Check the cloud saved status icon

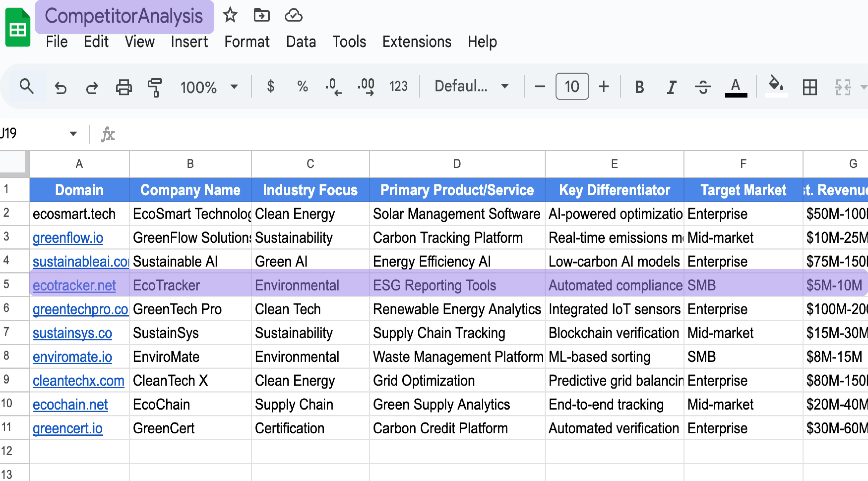click(x=293, y=15)
